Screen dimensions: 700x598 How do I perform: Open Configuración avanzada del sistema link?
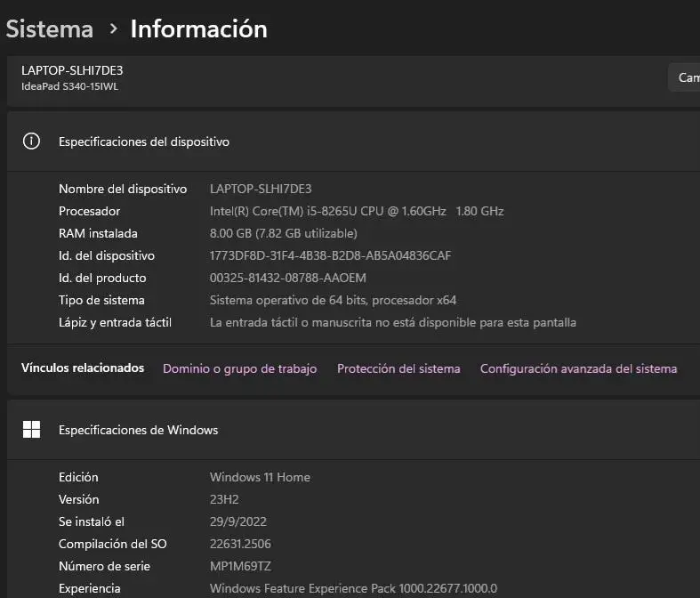coord(578,368)
